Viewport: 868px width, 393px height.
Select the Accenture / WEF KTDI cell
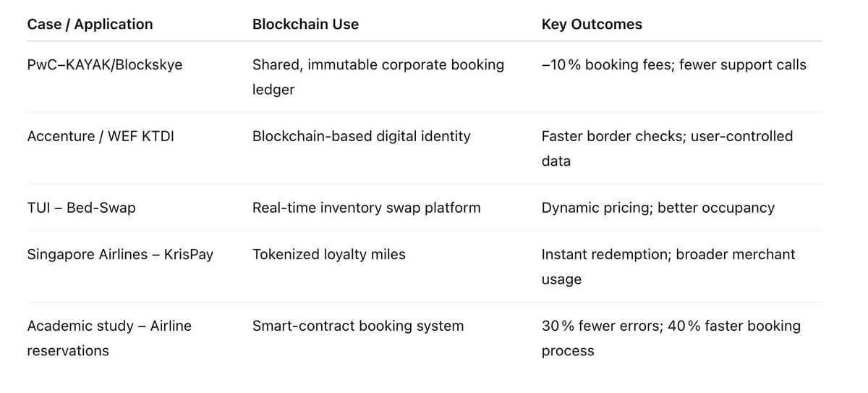[101, 136]
